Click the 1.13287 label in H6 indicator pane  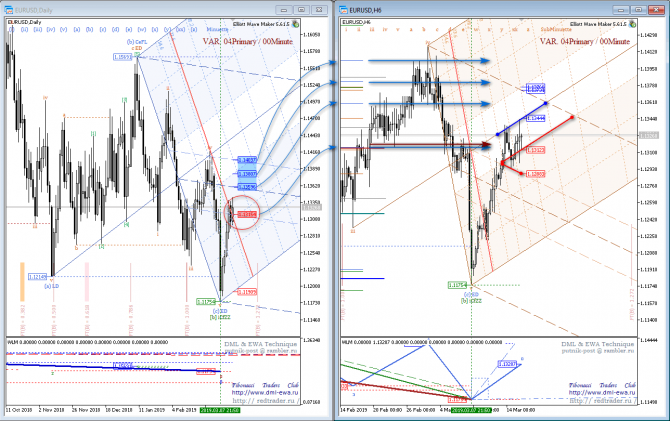coord(507,364)
